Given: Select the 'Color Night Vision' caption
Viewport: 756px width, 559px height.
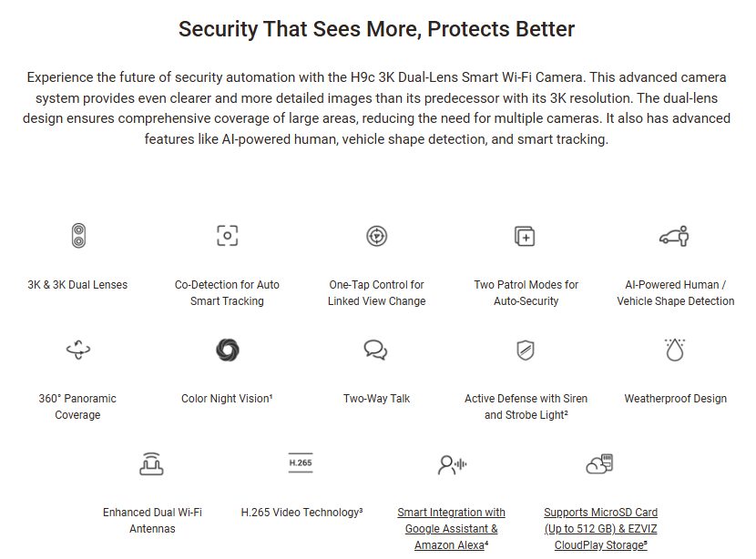Looking at the screenshot, I should [227, 399].
